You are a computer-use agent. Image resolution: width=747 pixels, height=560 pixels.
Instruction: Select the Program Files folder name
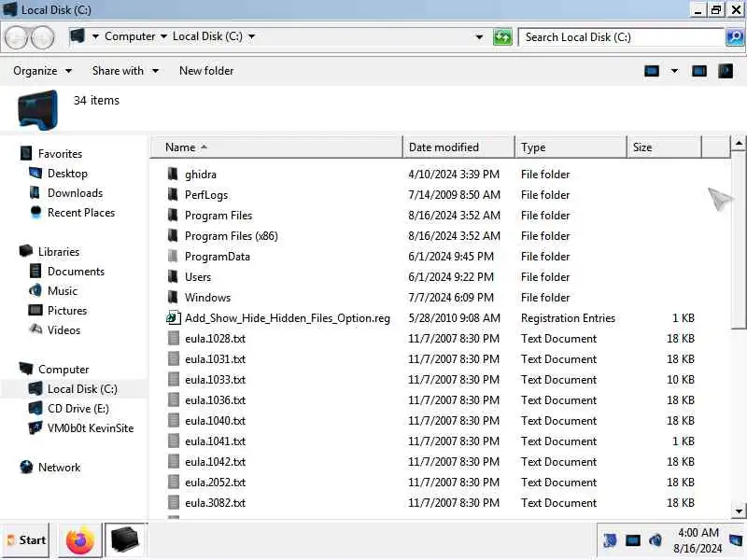(x=218, y=216)
